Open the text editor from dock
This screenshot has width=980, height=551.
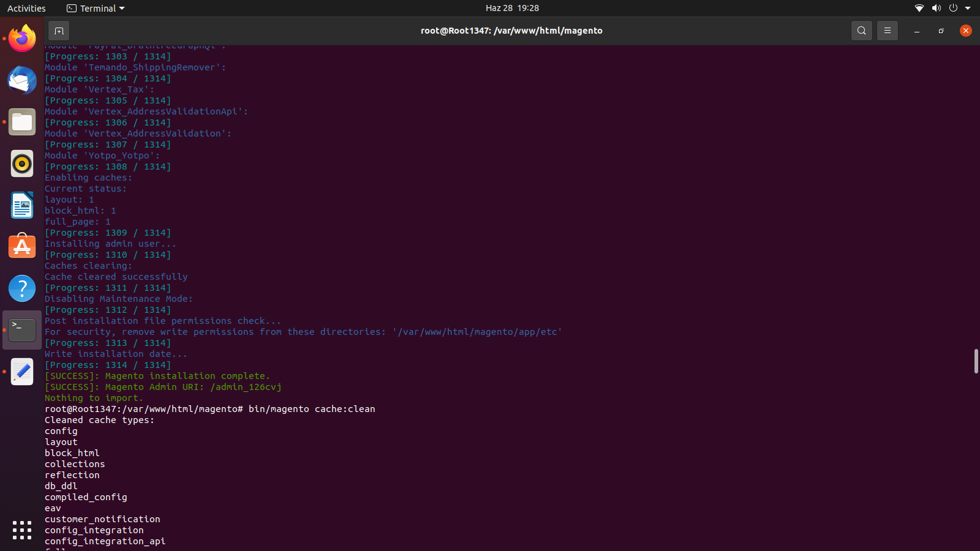tap(22, 372)
